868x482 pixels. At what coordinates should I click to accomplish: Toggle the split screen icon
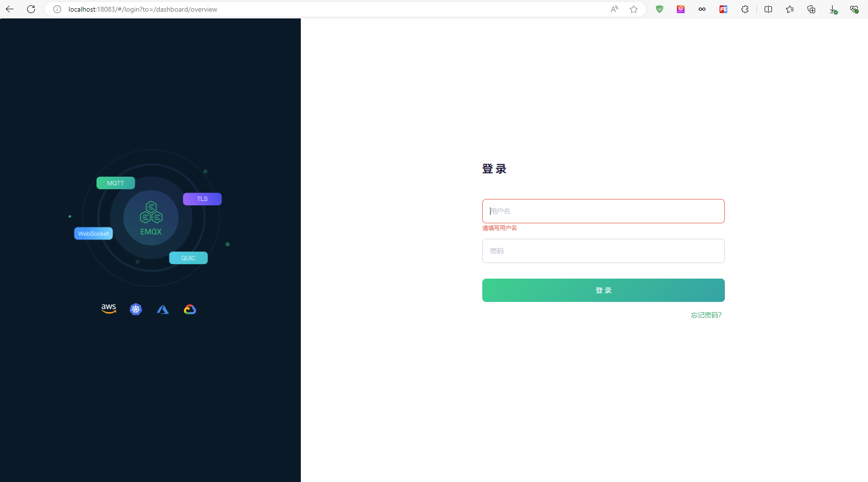(768, 9)
